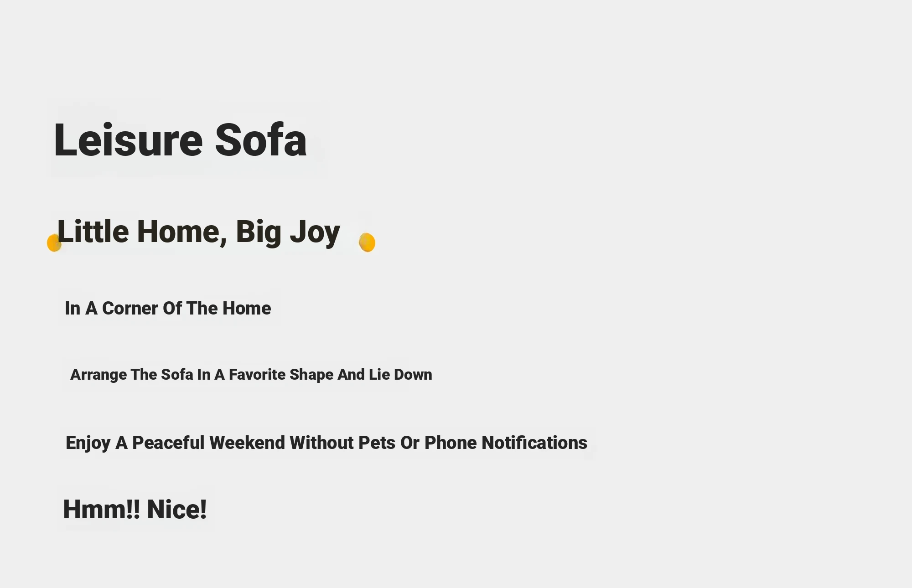Click the word "Leisure" in the title

pyautogui.click(x=128, y=140)
